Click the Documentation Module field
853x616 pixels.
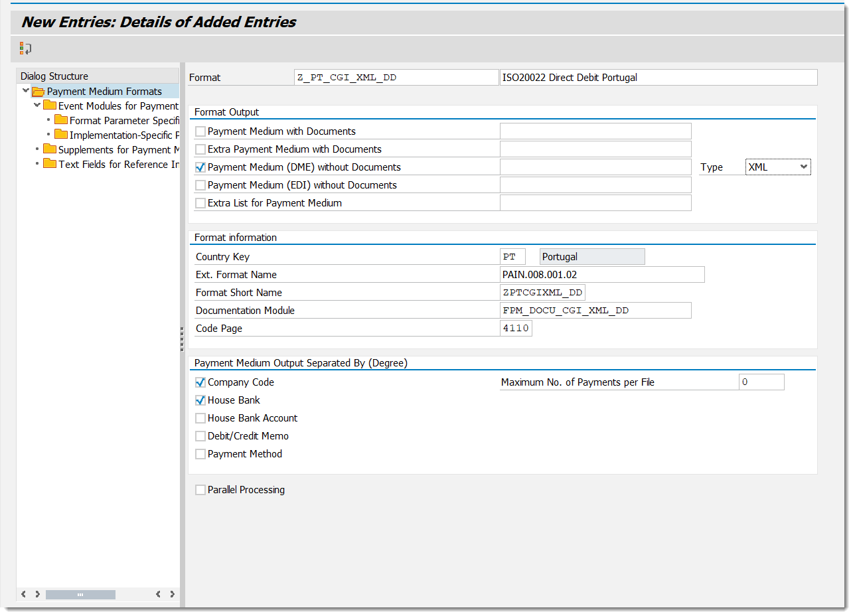point(595,311)
